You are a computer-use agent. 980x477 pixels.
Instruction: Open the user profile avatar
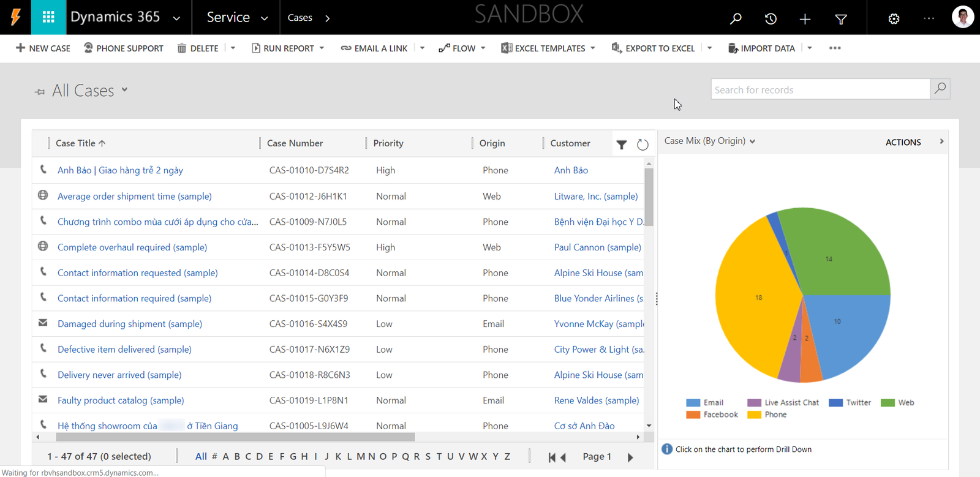click(963, 17)
